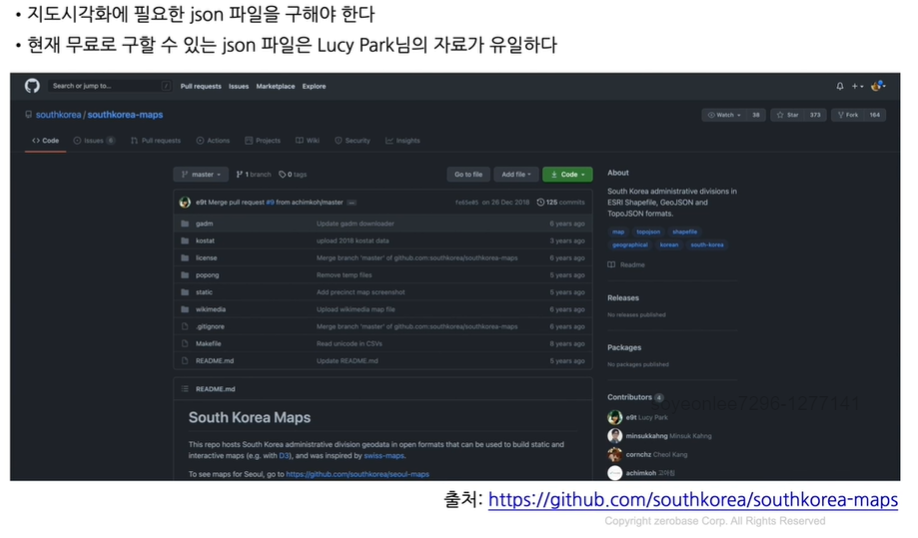The height and width of the screenshot is (538, 918).
Task: View the 1 branch link
Action: pyautogui.click(x=254, y=174)
